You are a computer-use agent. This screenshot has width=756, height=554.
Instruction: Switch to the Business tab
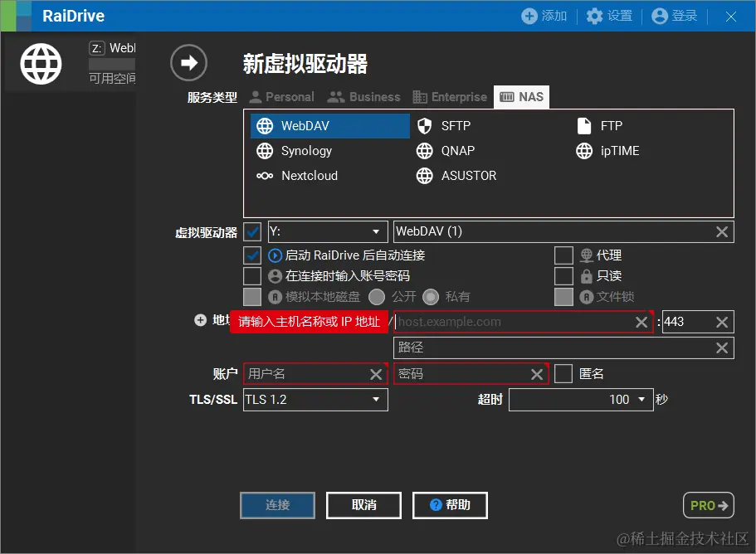[363, 97]
